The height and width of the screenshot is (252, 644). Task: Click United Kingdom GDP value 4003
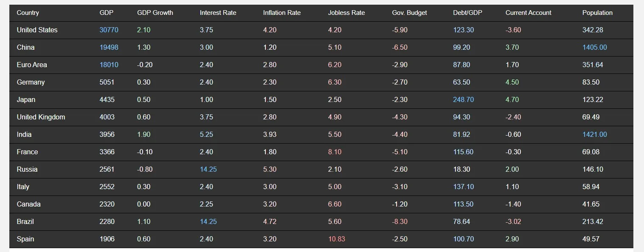[107, 117]
